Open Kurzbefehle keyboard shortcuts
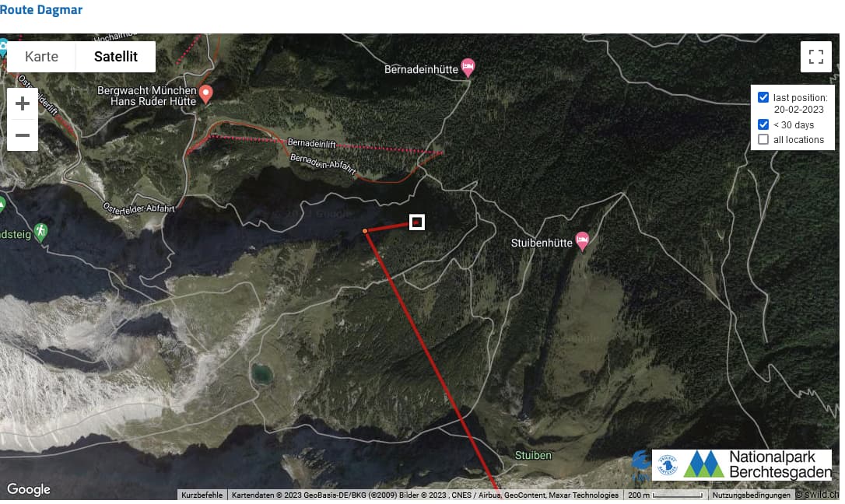This screenshot has width=845, height=504. pos(202,495)
